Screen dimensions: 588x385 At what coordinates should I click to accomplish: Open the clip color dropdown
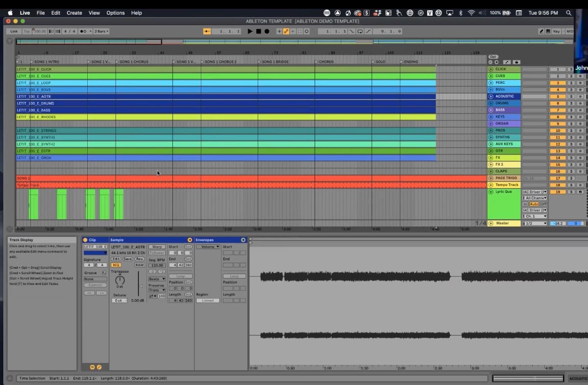95,253
